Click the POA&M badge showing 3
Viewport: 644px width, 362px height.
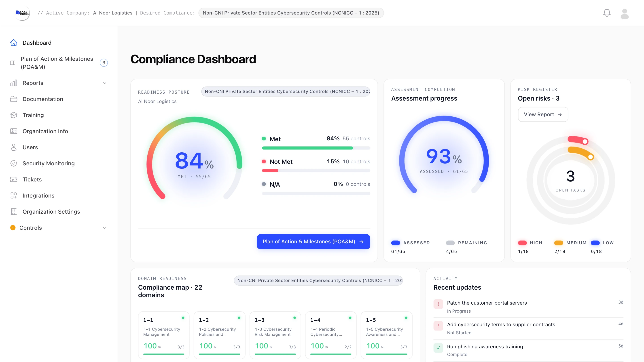(x=104, y=63)
